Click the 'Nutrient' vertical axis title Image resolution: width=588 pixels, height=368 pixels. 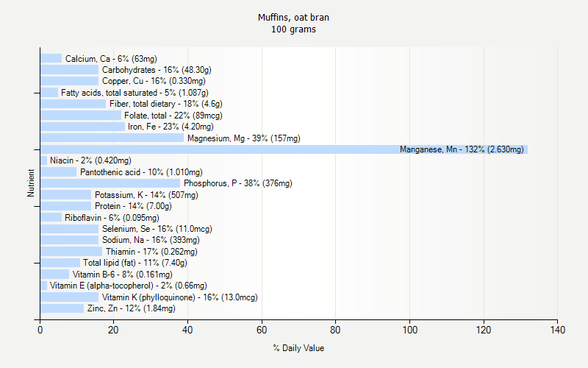pyautogui.click(x=31, y=183)
